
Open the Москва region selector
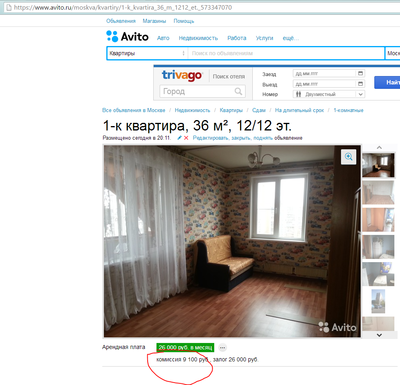[x=393, y=53]
